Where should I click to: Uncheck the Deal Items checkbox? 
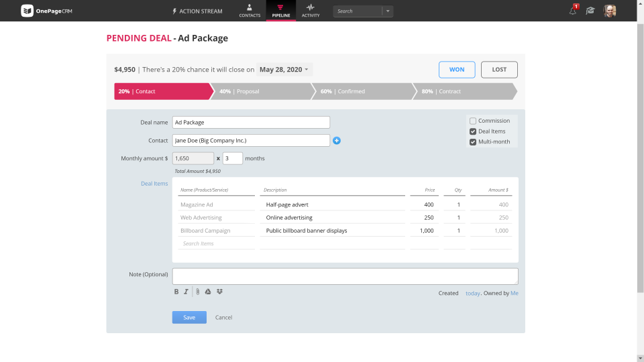pyautogui.click(x=473, y=131)
